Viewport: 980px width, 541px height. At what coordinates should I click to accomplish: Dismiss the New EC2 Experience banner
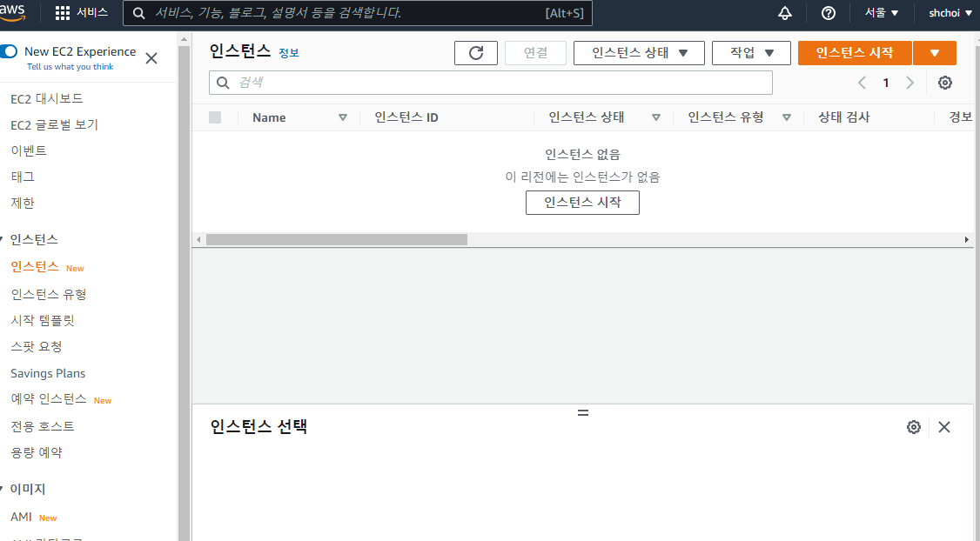[151, 58]
